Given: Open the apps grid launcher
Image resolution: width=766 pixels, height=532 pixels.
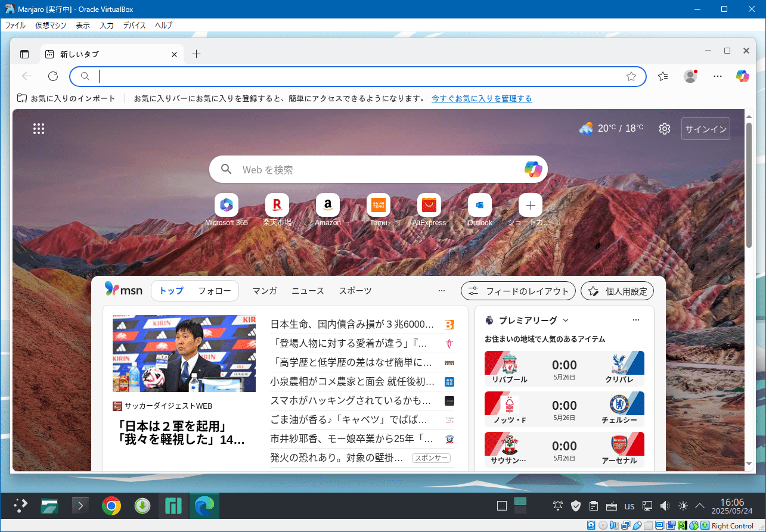Looking at the screenshot, I should click(x=39, y=129).
